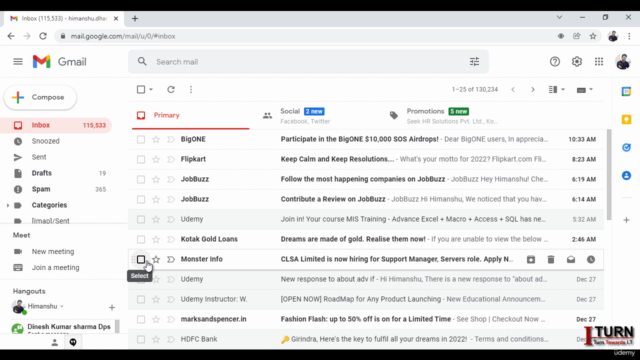Open Chrome tab search dropdown
This screenshot has height=360, width=640.
[x=559, y=17]
